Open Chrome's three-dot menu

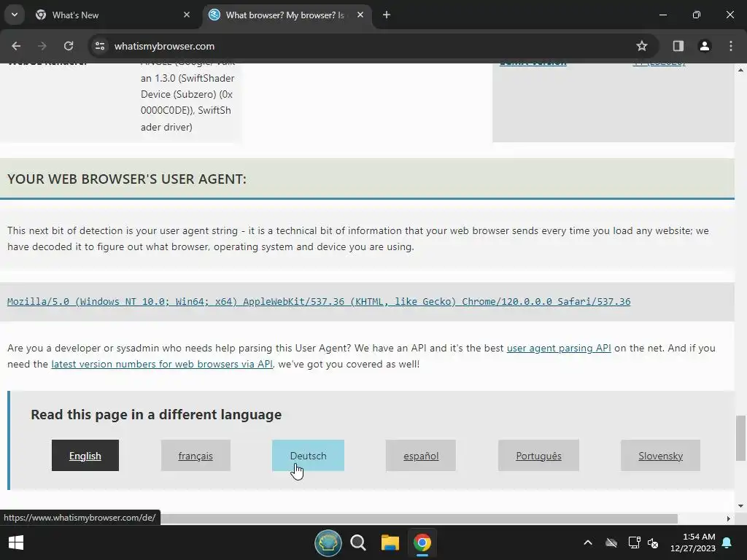point(731,46)
